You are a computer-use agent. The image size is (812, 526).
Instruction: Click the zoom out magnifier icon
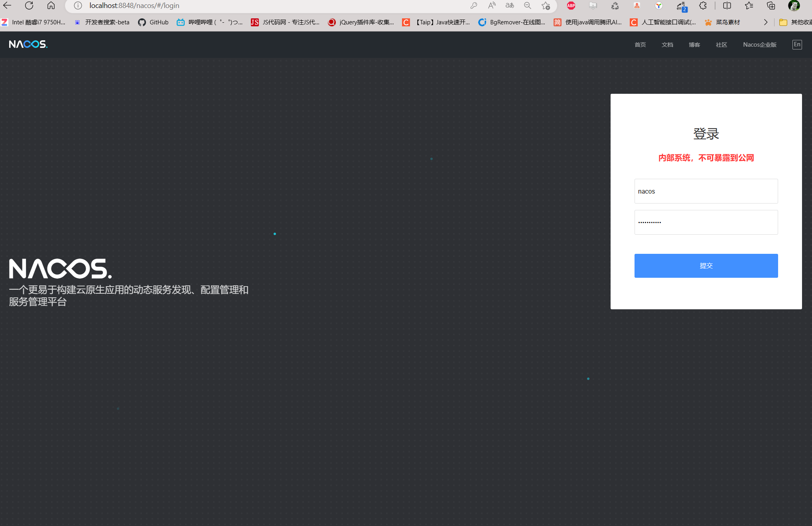tap(528, 6)
